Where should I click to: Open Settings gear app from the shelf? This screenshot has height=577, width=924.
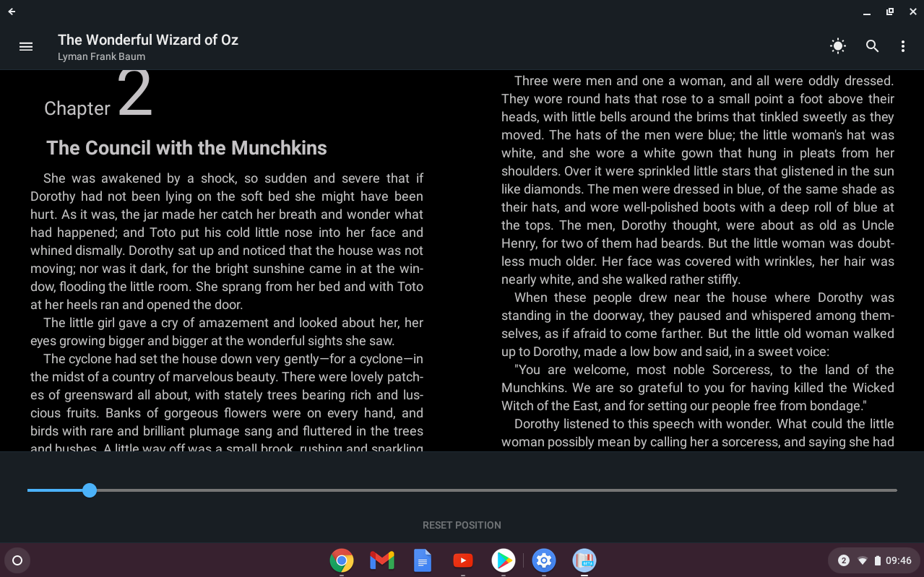pyautogui.click(x=544, y=560)
